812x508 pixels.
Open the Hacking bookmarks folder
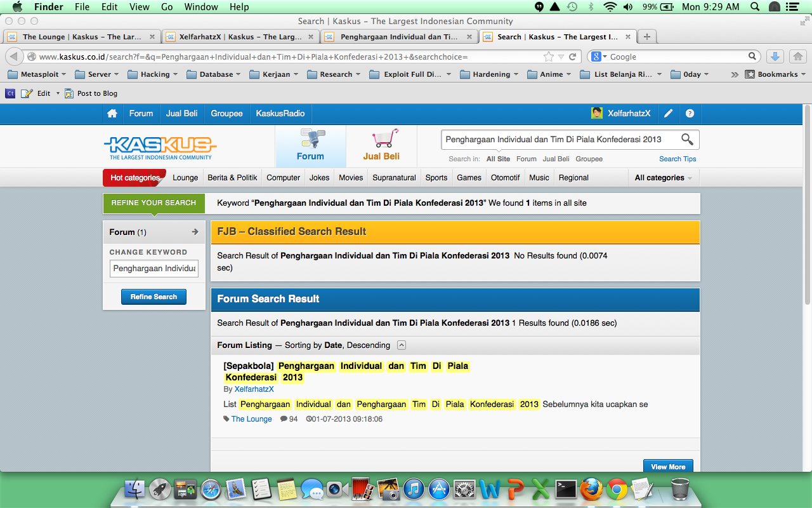pos(152,74)
